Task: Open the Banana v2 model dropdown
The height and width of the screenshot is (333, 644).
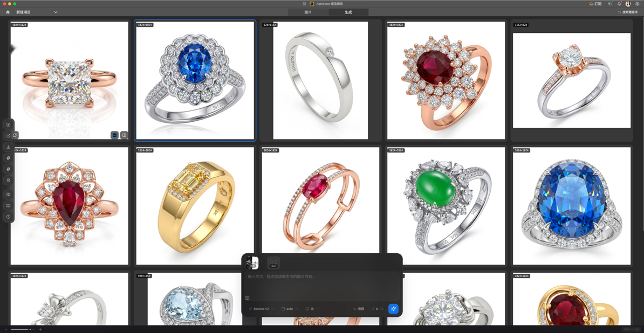Action: coord(261,309)
